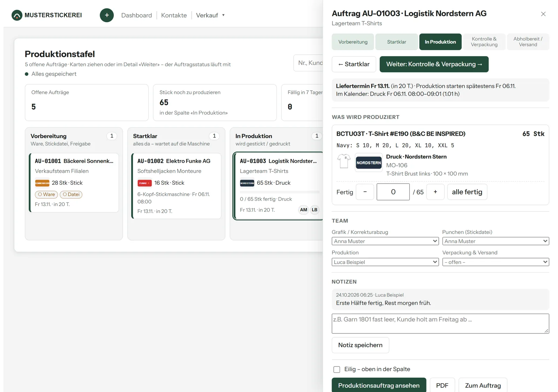The width and height of the screenshot is (558, 392).
Task: Open the Verpackung & Versand dropdown
Action: pyautogui.click(x=496, y=262)
